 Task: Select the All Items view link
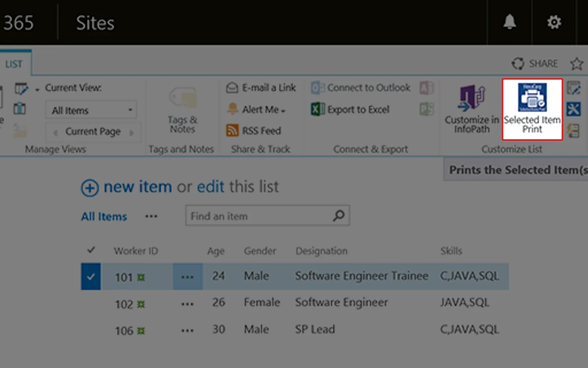click(x=104, y=216)
